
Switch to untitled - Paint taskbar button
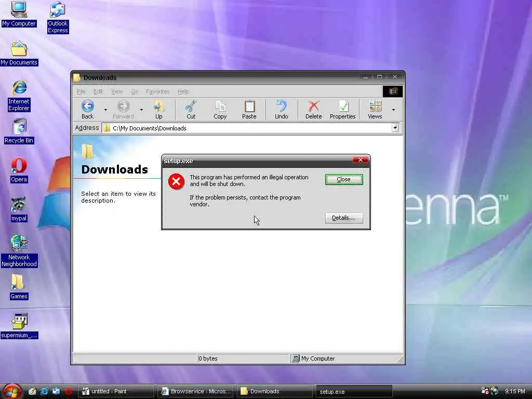pyautogui.click(x=115, y=391)
